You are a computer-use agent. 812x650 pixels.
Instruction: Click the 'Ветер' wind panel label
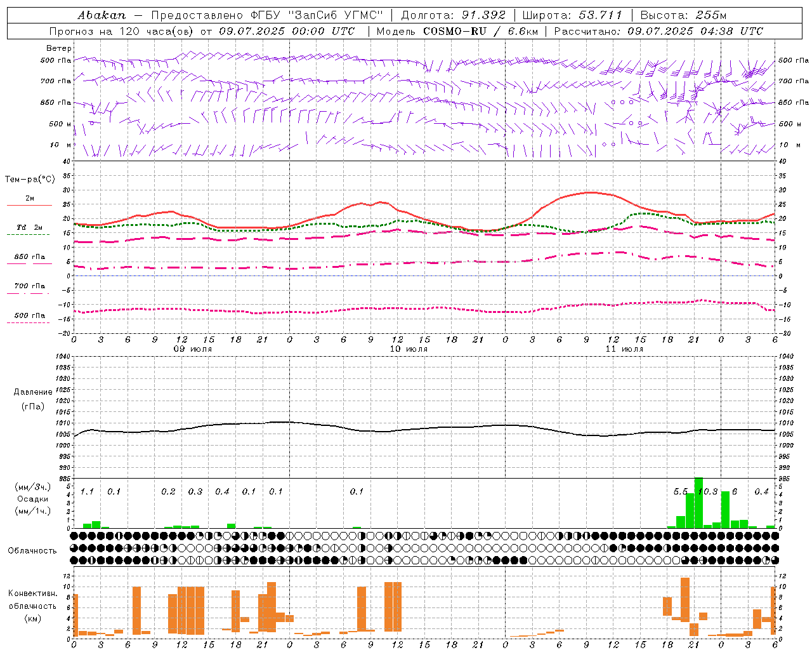point(59,48)
